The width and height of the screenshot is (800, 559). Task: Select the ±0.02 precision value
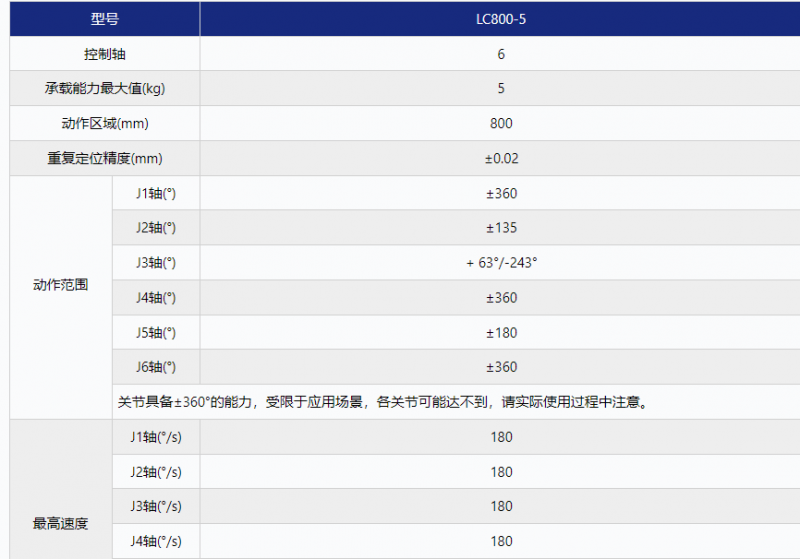[x=502, y=158]
